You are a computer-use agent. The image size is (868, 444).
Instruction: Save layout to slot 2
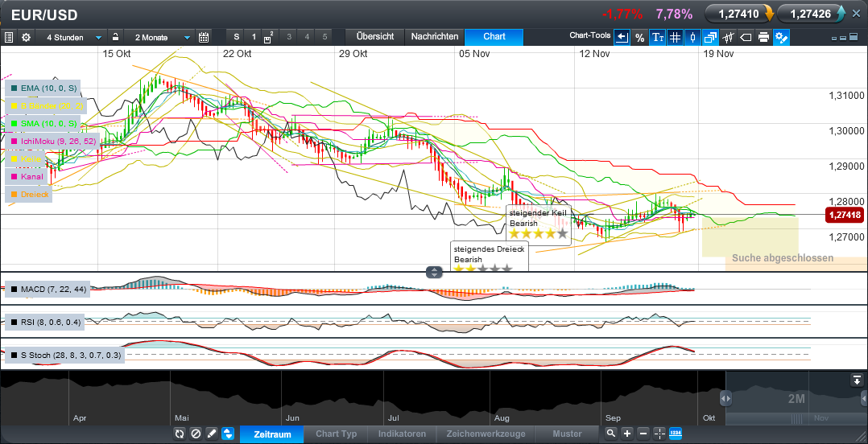pos(269,37)
